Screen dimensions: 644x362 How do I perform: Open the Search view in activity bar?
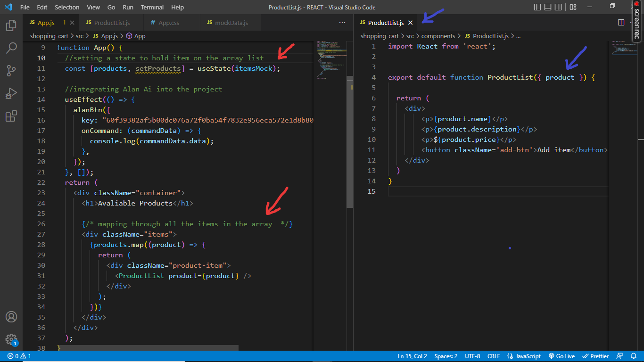pos(11,48)
